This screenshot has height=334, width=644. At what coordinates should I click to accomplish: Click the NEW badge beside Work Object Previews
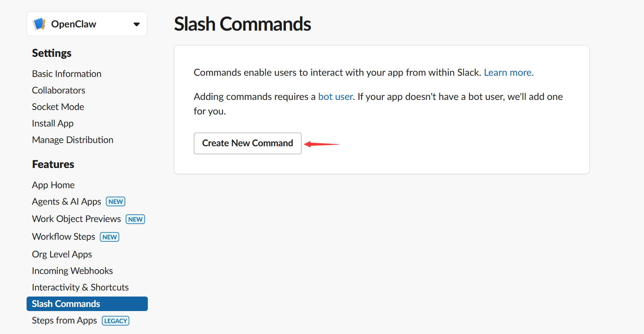pyautogui.click(x=135, y=219)
